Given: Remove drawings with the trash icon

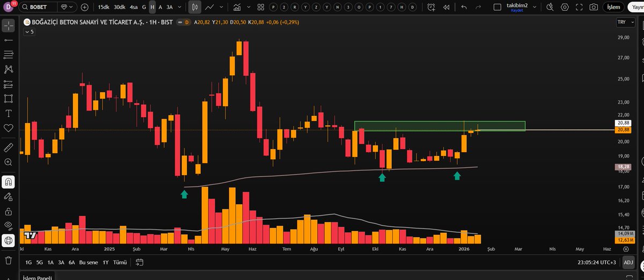Looking at the screenshot, I should 9,260.
